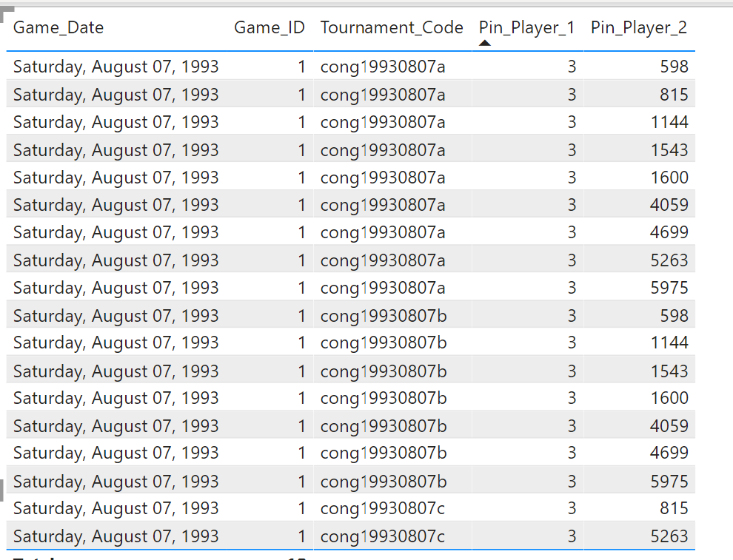Select the first row's cong19930807a cell
Image resolution: width=733 pixels, height=560 pixels.
tap(382, 67)
